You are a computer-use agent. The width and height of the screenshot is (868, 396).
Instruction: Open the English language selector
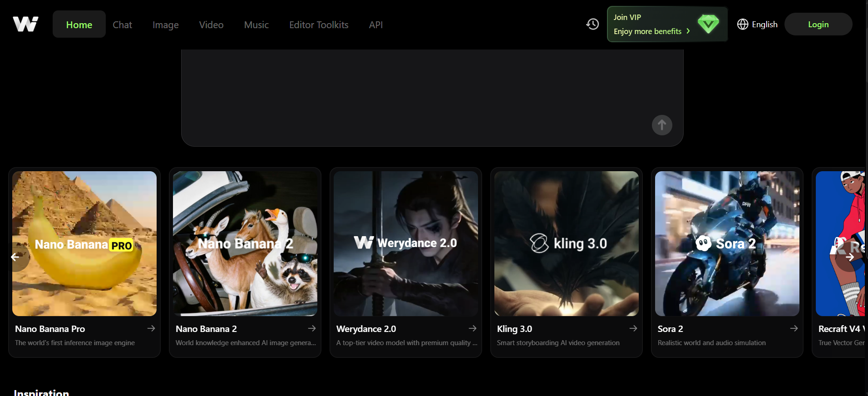coord(764,25)
